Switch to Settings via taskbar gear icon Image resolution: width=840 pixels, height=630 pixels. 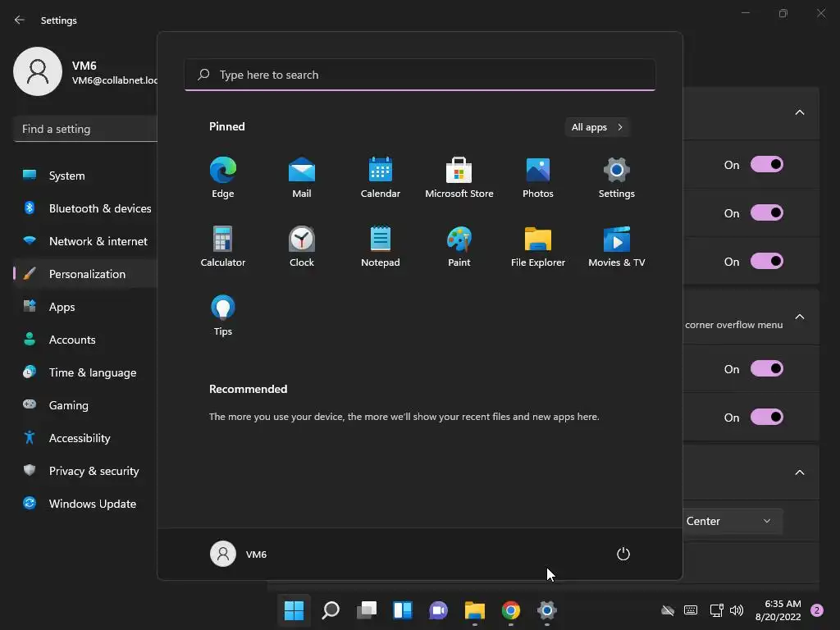point(547,610)
